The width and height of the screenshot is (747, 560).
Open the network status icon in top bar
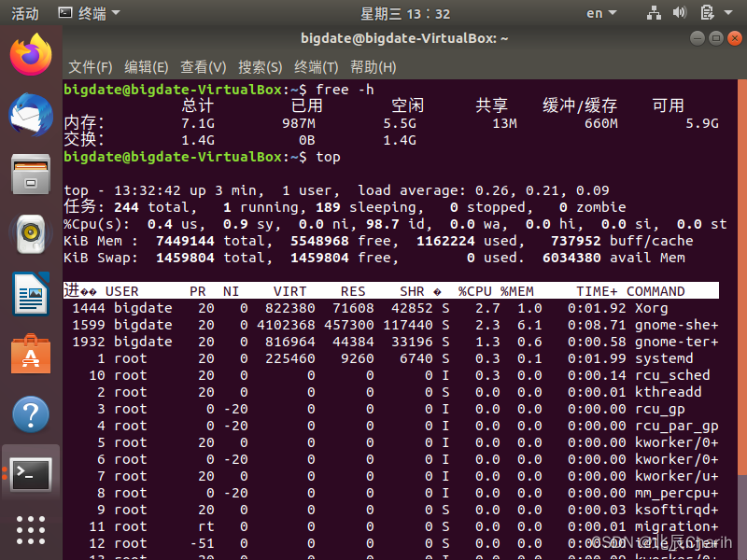click(x=654, y=13)
